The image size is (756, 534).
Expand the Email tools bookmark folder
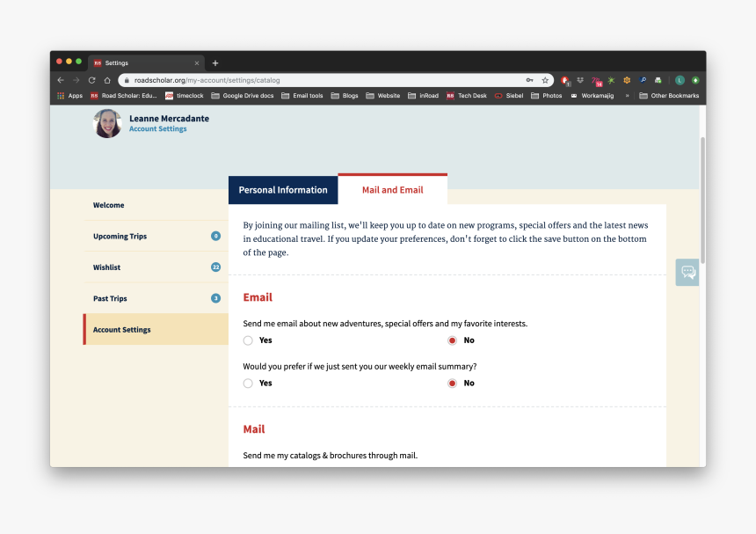point(302,96)
